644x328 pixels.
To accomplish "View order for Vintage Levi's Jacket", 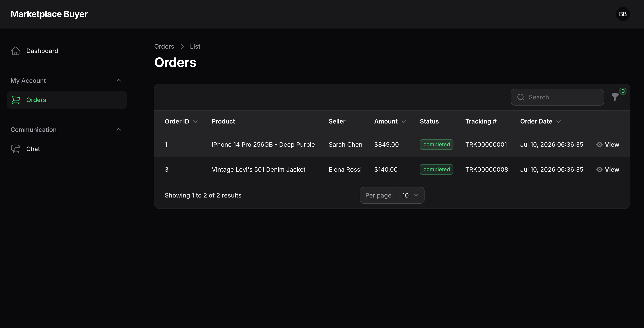I will point(607,170).
